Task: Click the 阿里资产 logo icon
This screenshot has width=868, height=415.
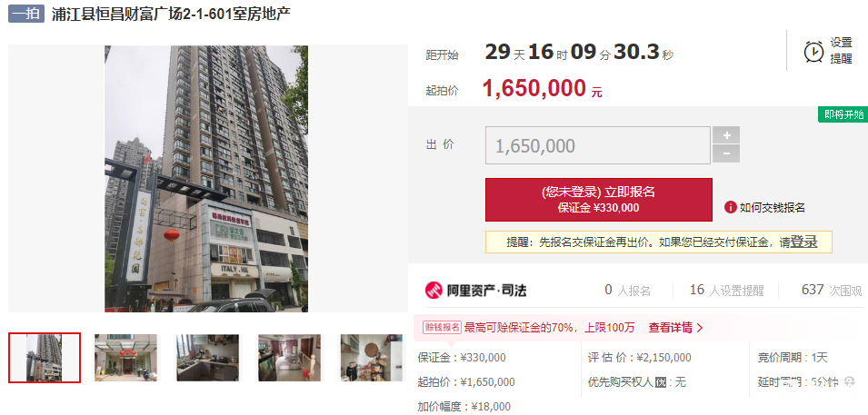Action: (434, 290)
